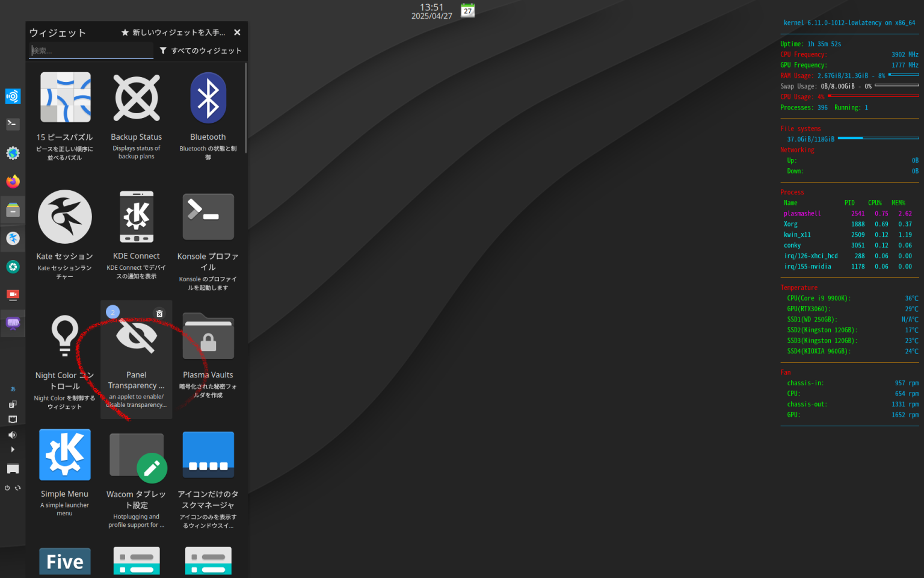Remove Panel Transparency using its trash icon

coord(159,314)
